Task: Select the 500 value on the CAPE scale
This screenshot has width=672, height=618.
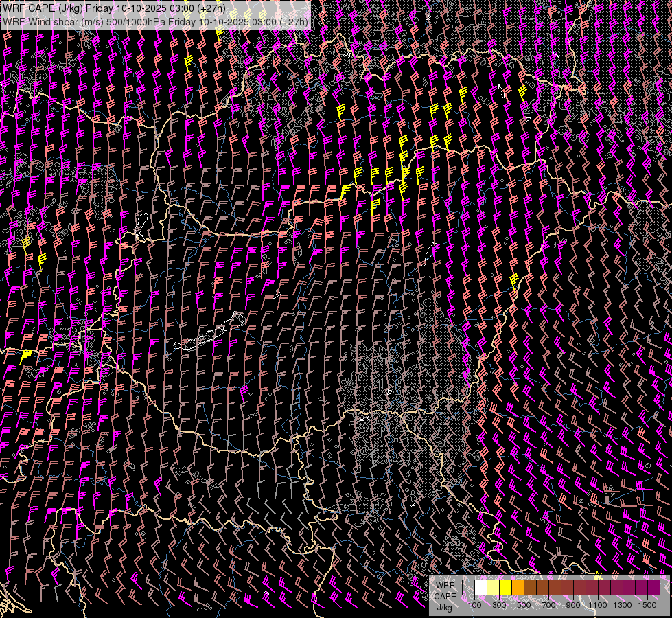Action: pos(524,605)
